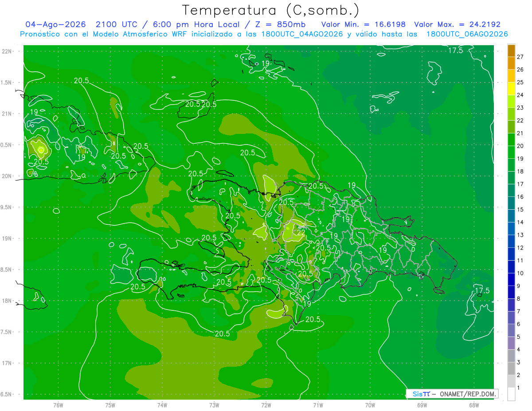Click the light gray legend swatch between 1 and 2
Image resolution: width=532 pixels, height=411 pixels.
tap(512, 381)
